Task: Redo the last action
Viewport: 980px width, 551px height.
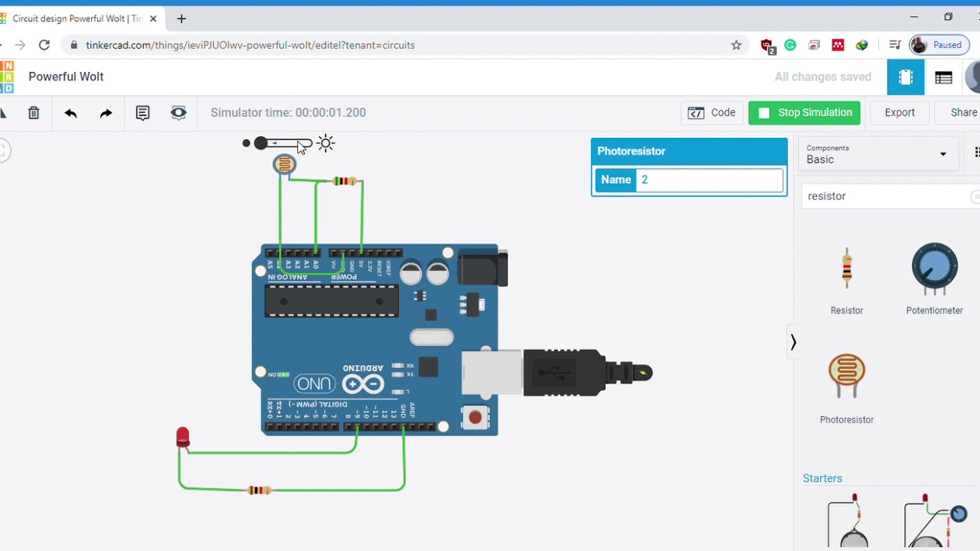Action: coord(106,113)
